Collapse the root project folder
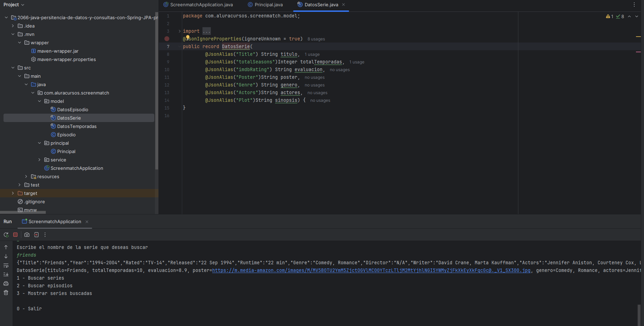 (x=6, y=17)
